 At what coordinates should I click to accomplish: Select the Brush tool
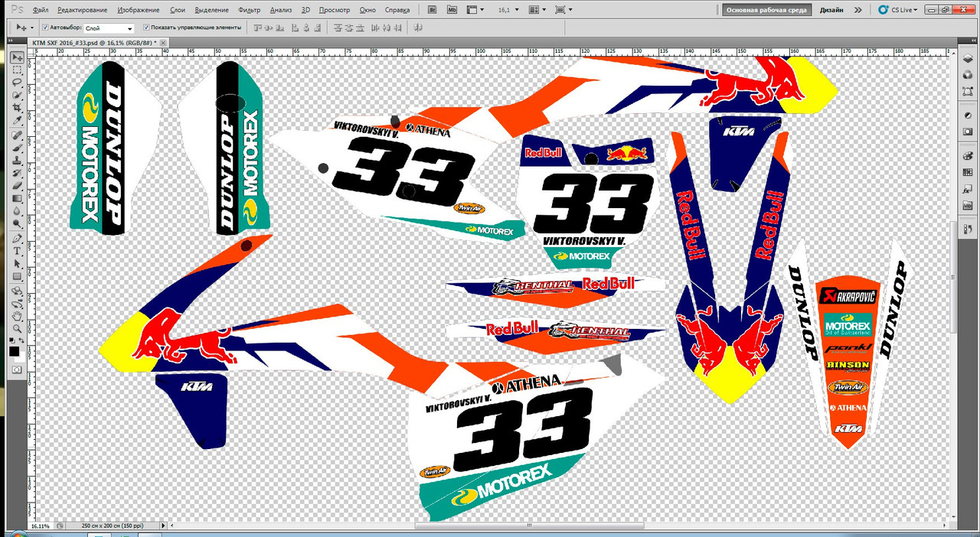click(x=17, y=148)
